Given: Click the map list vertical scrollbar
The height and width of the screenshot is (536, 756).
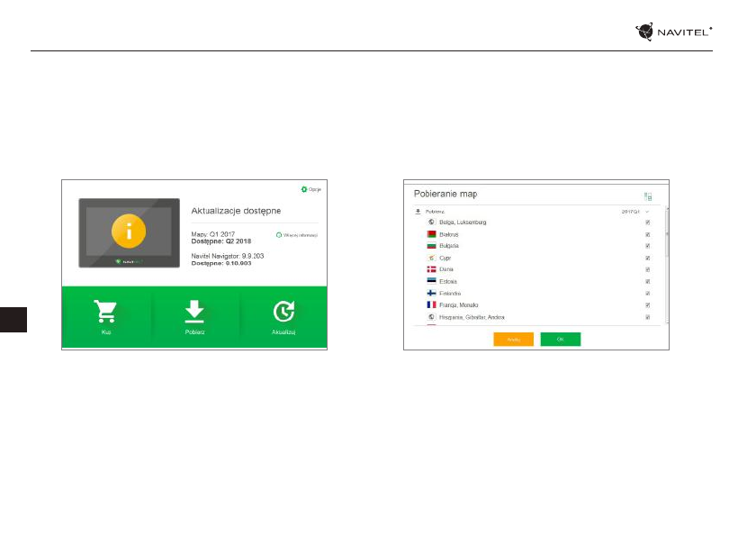Looking at the screenshot, I should tap(667, 266).
